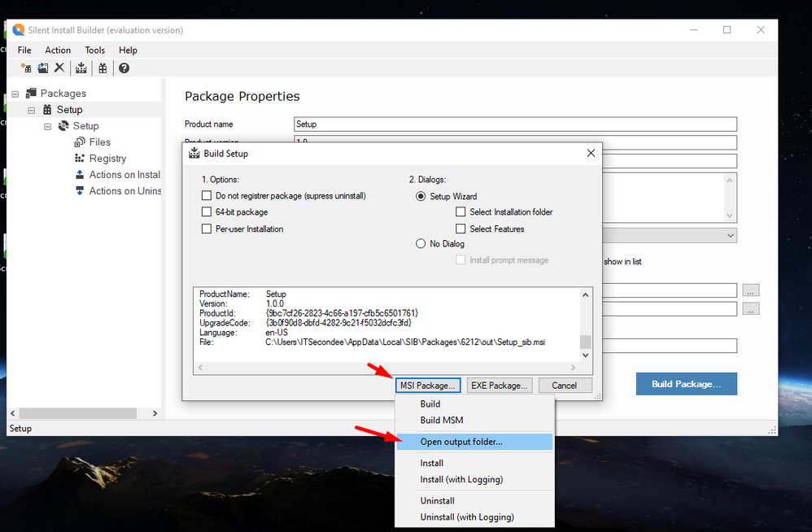Open the File menu
The width and height of the screenshot is (812, 532).
(24, 50)
